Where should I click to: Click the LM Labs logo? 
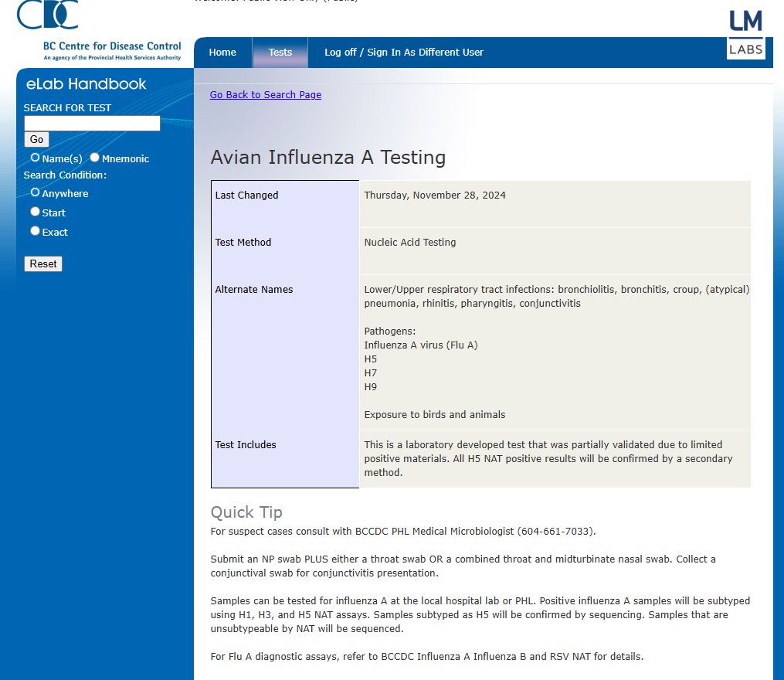click(x=745, y=33)
